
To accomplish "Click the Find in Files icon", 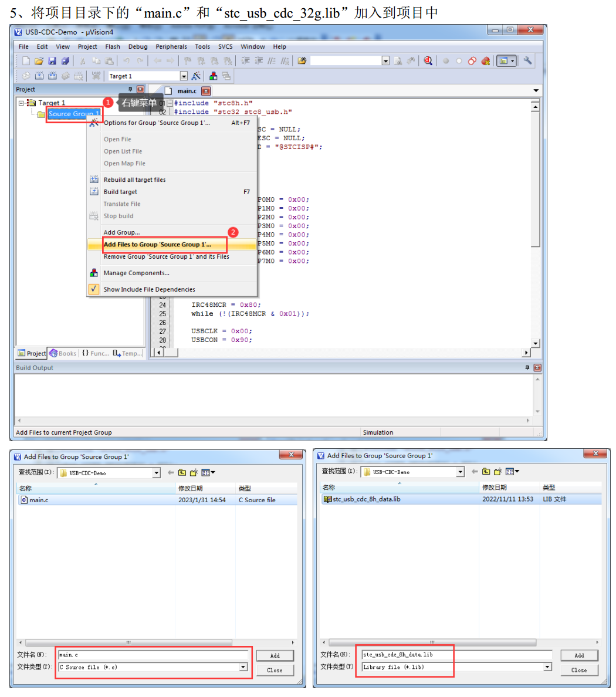I will point(302,61).
